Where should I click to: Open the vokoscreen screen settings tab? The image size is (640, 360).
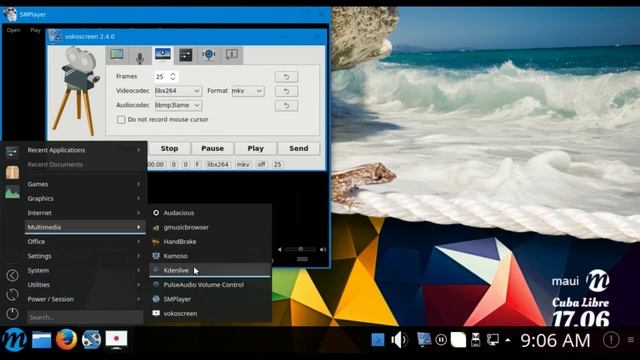pos(117,55)
